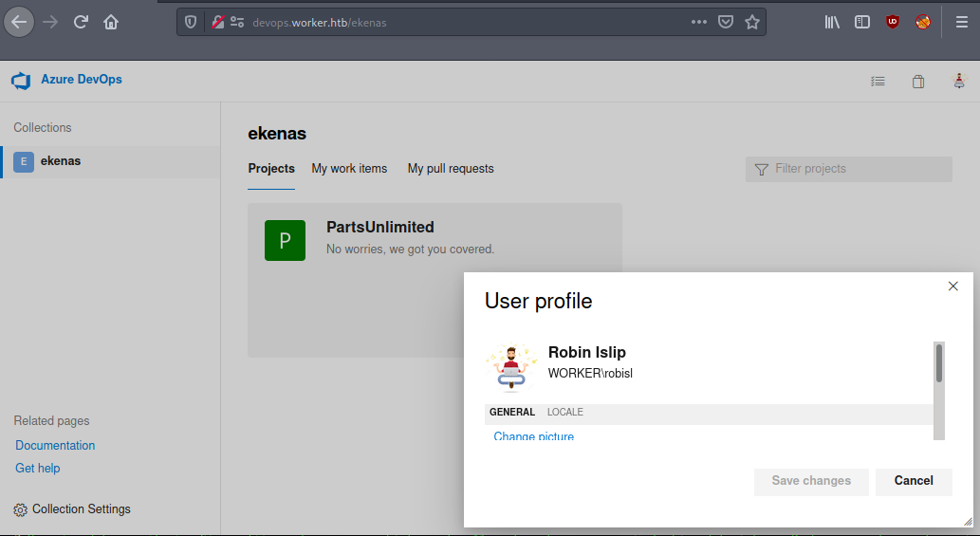Click the WORKER\robisl account text
Image resolution: width=980 pixels, height=536 pixels.
pos(590,374)
